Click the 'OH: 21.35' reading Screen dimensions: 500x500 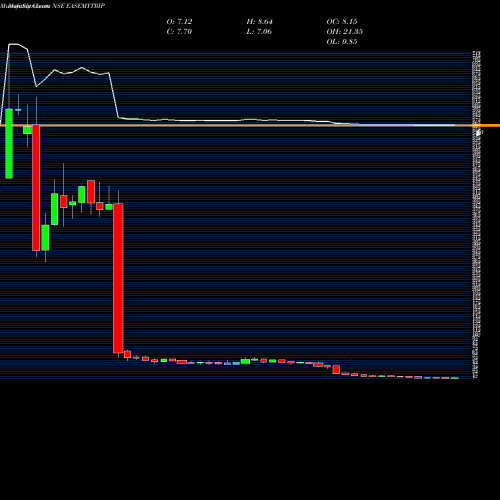click(x=345, y=31)
